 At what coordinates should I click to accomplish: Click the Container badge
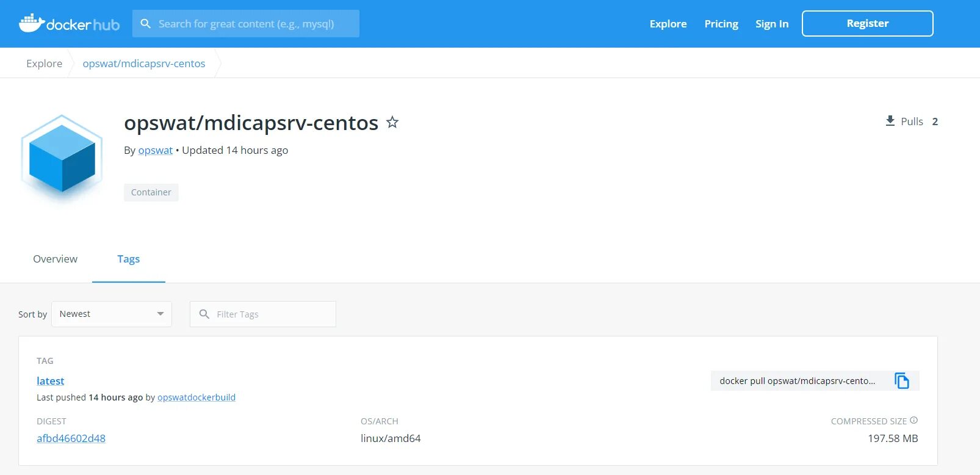(x=151, y=192)
